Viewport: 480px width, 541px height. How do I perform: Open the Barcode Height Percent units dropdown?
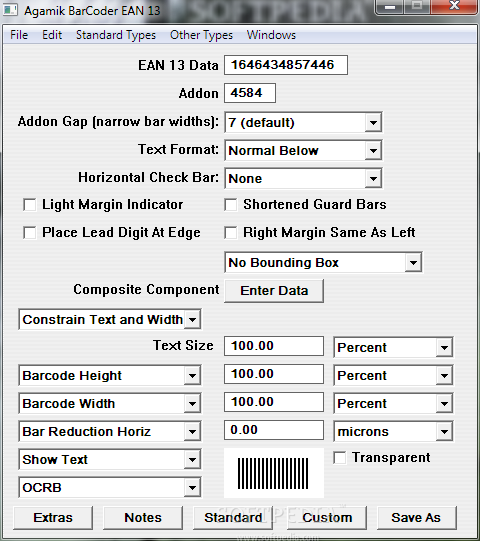point(393,375)
